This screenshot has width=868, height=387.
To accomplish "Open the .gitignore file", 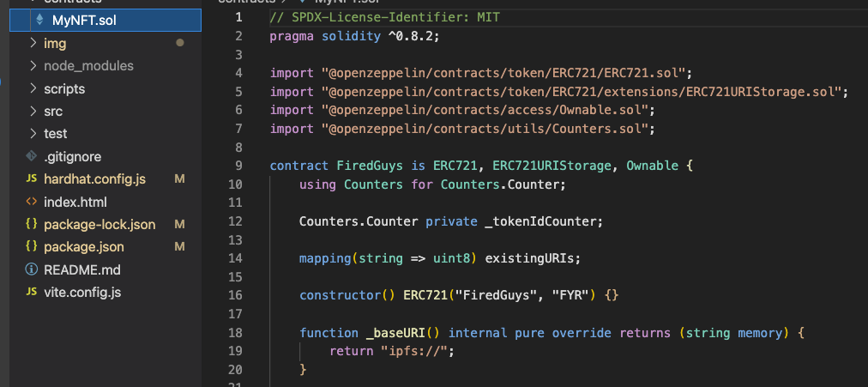I will 72,157.
